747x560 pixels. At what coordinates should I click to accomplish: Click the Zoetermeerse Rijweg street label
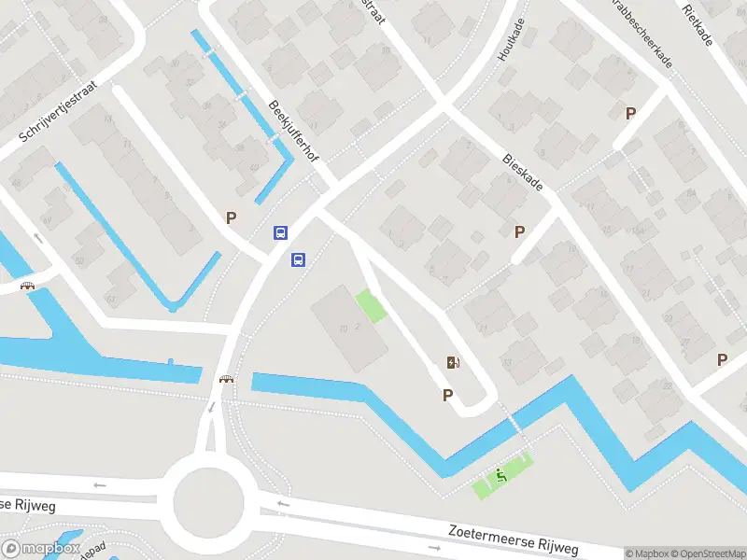point(513,540)
